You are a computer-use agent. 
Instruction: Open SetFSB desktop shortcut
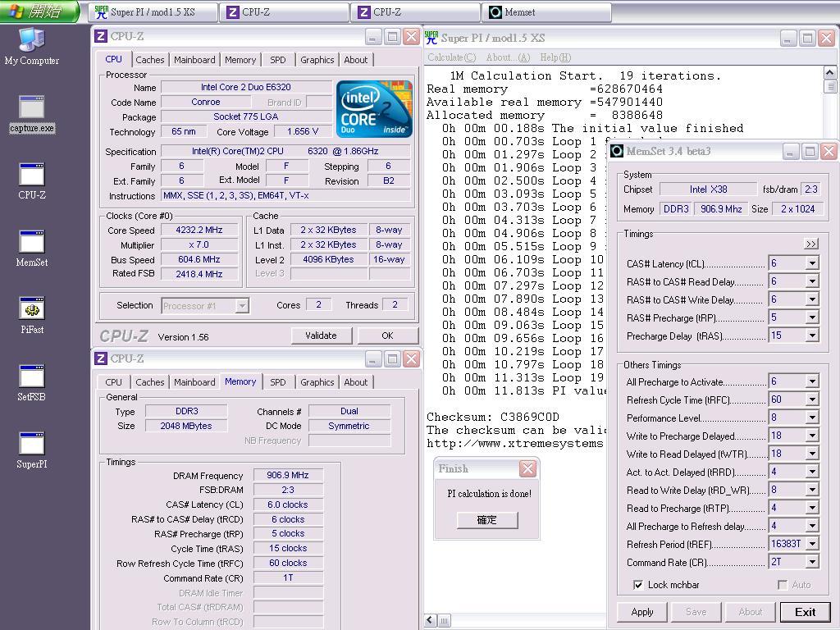(32, 383)
